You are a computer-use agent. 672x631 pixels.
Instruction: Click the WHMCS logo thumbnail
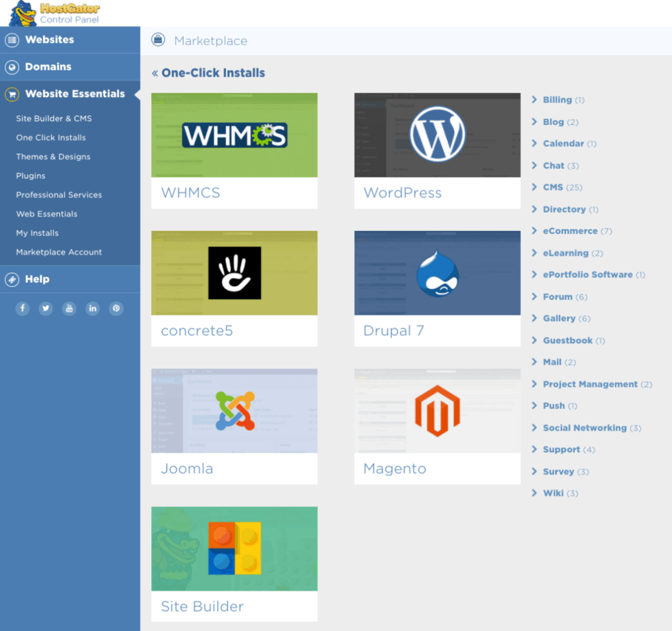point(234,135)
